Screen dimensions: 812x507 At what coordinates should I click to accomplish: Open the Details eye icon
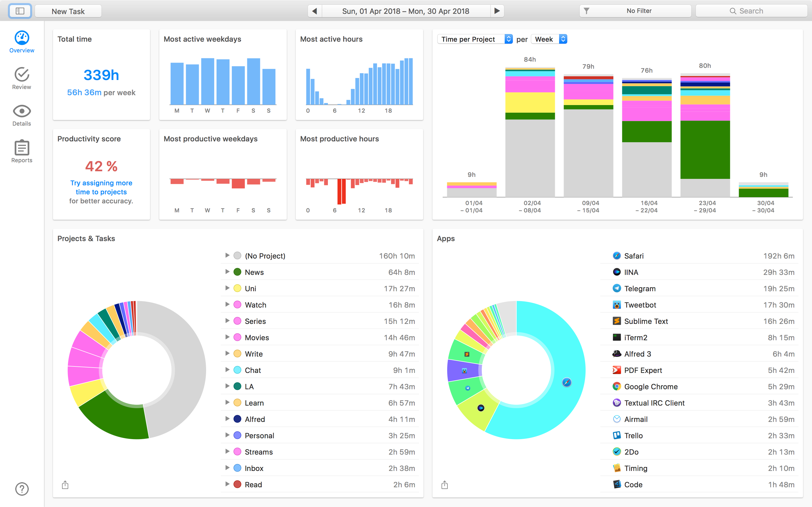(22, 115)
